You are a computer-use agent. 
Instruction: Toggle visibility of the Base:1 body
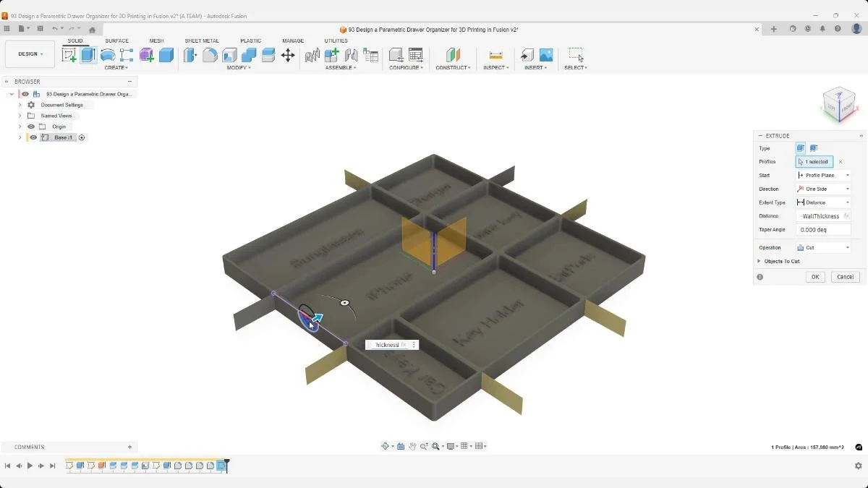click(x=33, y=137)
